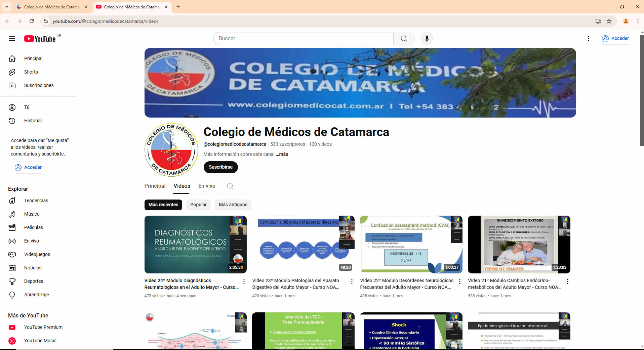Open Shorts from the sidebar
This screenshot has width=644, height=350.
pos(31,72)
